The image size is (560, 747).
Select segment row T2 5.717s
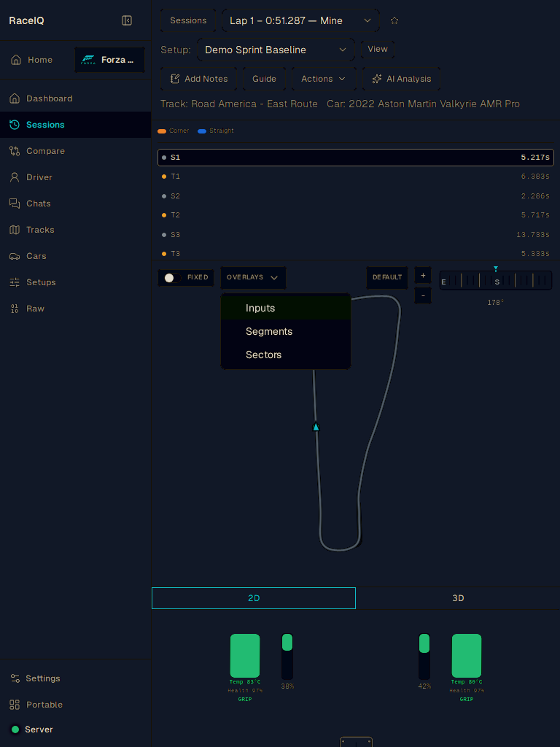point(356,215)
